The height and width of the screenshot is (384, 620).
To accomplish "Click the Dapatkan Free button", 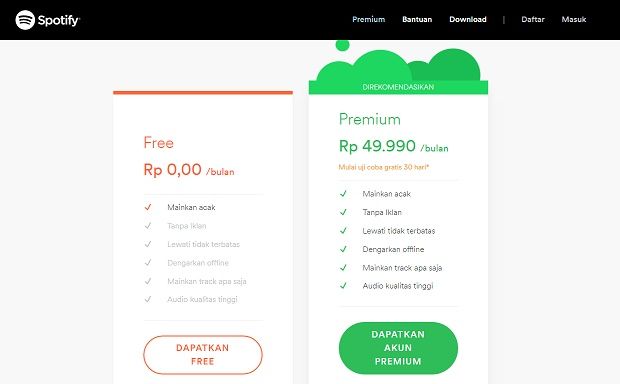I will tap(203, 355).
